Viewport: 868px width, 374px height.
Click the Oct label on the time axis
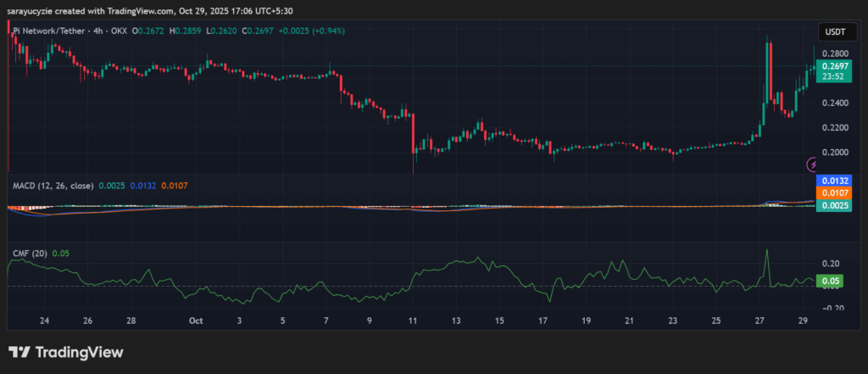click(197, 321)
